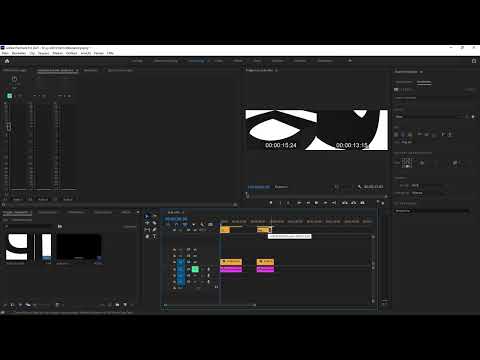480x360 pixels.
Task: Go to Out point in Program Monitor
Action: 334,203
